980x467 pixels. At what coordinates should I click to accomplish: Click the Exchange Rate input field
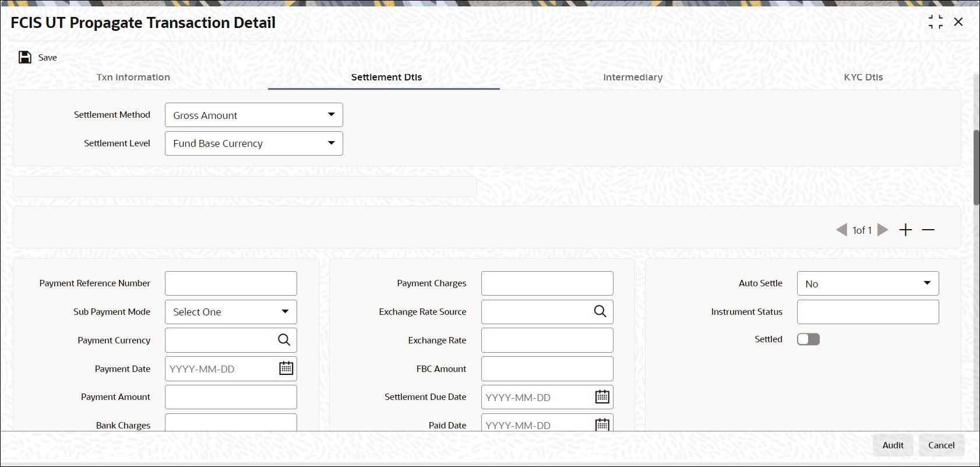point(547,340)
